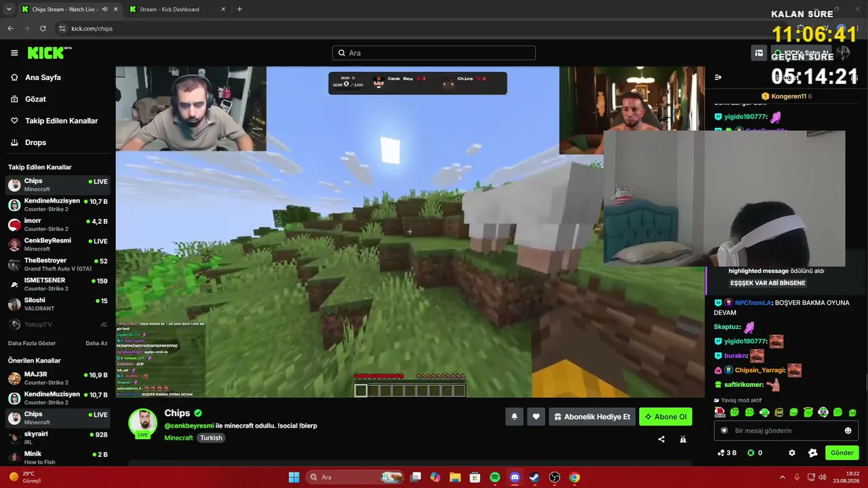Go to Kick home via the logo
The width and height of the screenshot is (868, 488).
tap(49, 53)
